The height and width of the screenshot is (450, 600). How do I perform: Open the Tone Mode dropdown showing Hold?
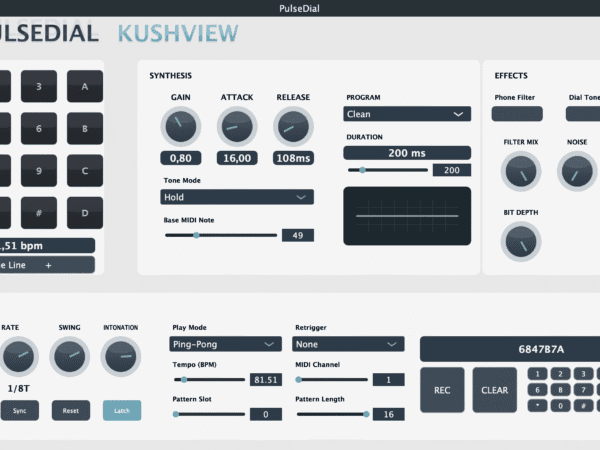(237, 197)
